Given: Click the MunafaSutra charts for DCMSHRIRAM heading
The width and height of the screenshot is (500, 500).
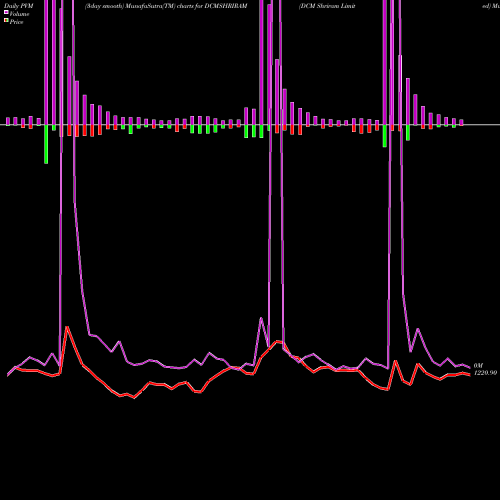Looking at the screenshot, I should [x=166, y=6].
